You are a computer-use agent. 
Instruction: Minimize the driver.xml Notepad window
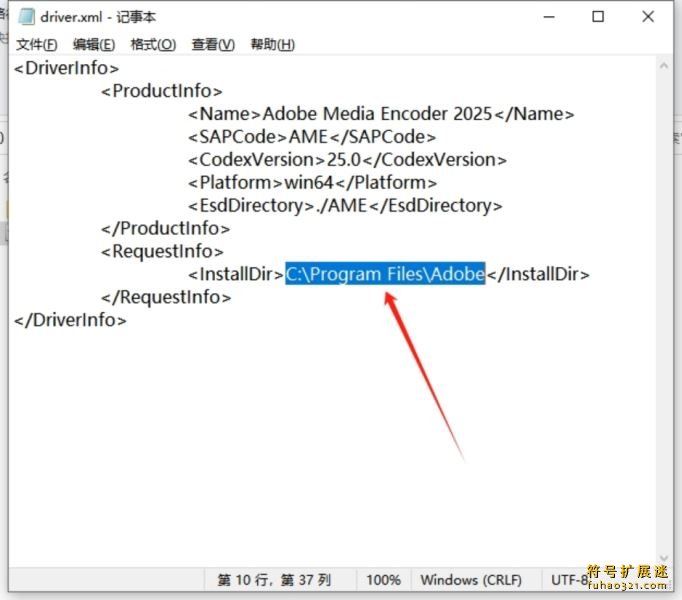coord(549,17)
